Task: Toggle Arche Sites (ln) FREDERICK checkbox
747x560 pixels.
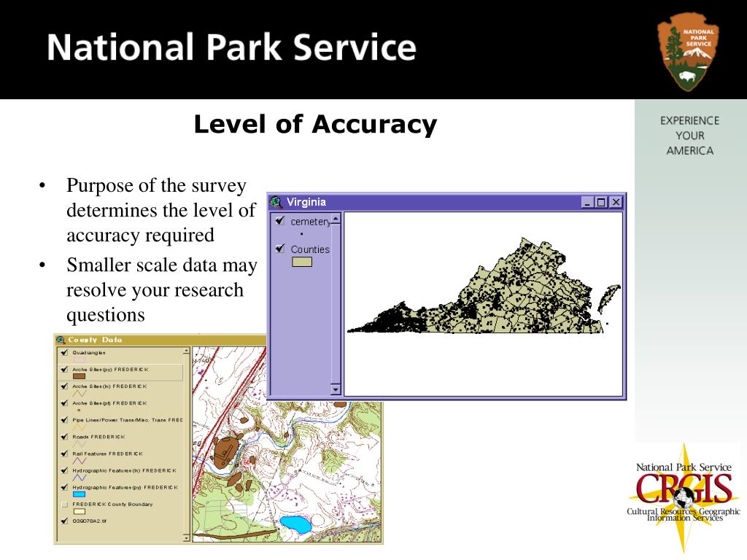Action: tap(64, 386)
